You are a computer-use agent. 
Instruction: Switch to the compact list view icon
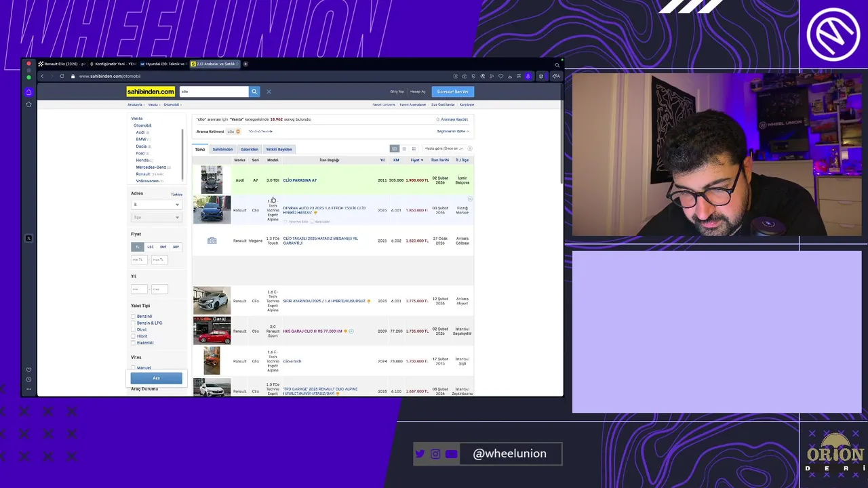click(404, 148)
